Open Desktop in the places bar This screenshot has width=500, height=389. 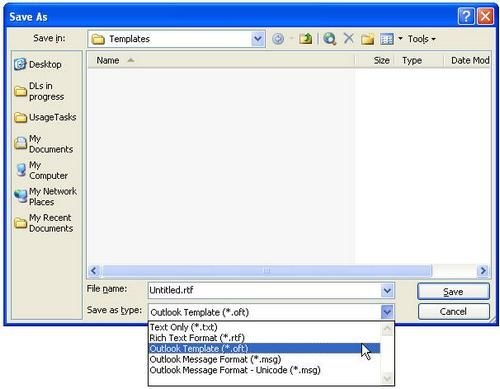tap(38, 64)
